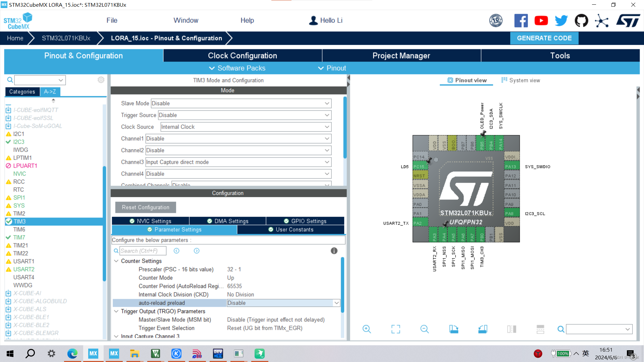Open the Window menu

tap(186, 20)
